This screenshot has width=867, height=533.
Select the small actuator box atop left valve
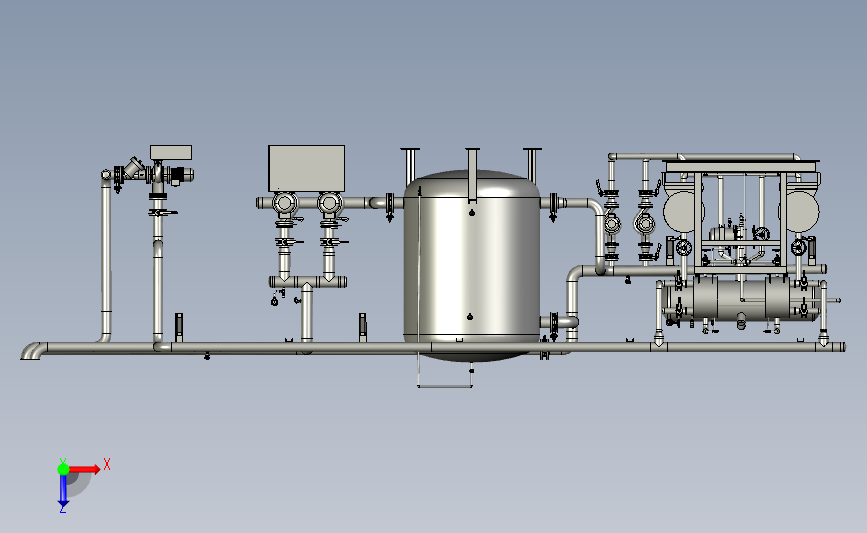171,153
